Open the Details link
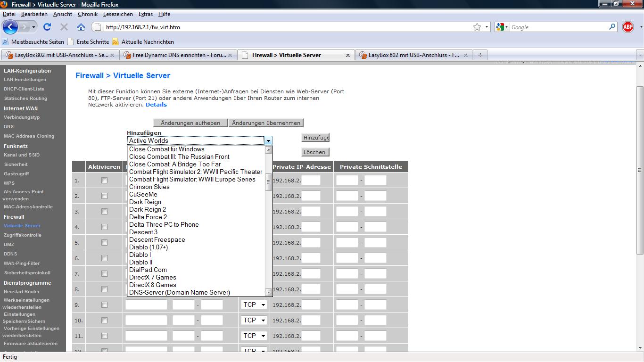The image size is (644, 362). click(x=156, y=105)
